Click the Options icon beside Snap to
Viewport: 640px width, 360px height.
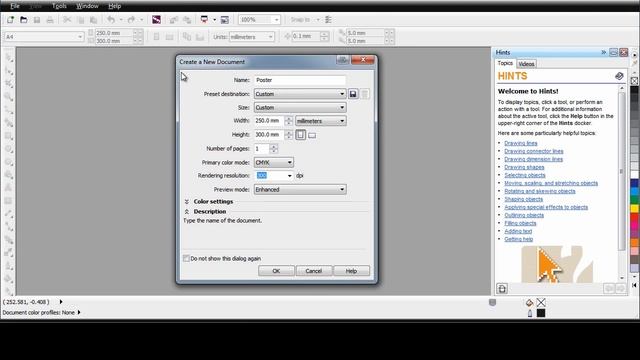(328, 20)
